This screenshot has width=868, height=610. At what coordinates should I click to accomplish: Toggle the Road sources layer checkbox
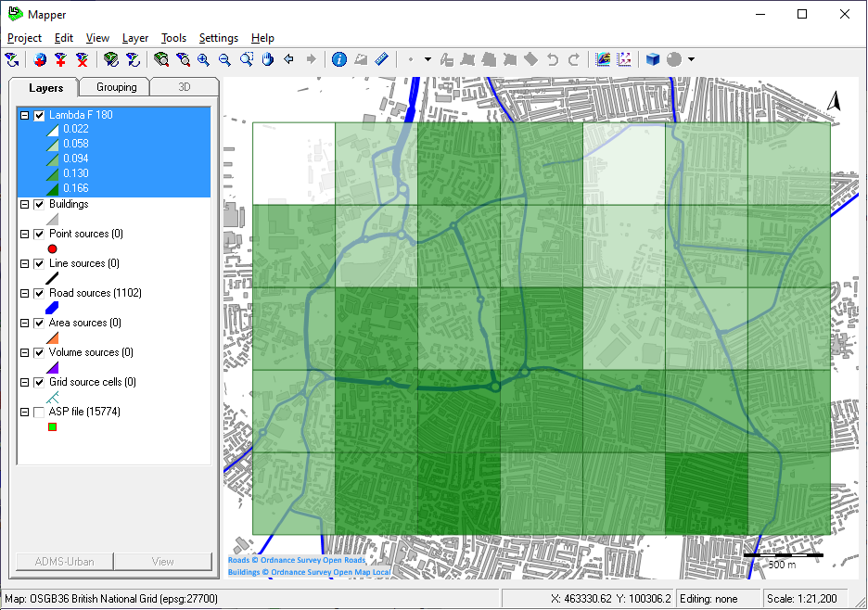(x=39, y=293)
